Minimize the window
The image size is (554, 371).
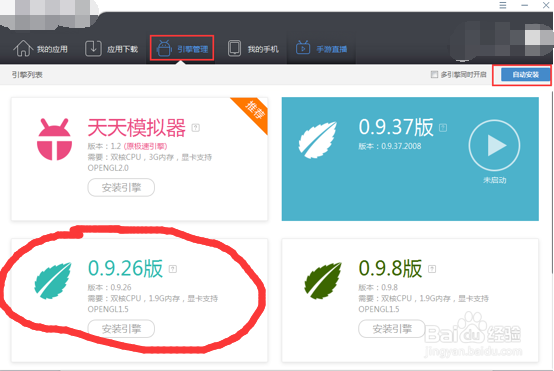coord(524,5)
